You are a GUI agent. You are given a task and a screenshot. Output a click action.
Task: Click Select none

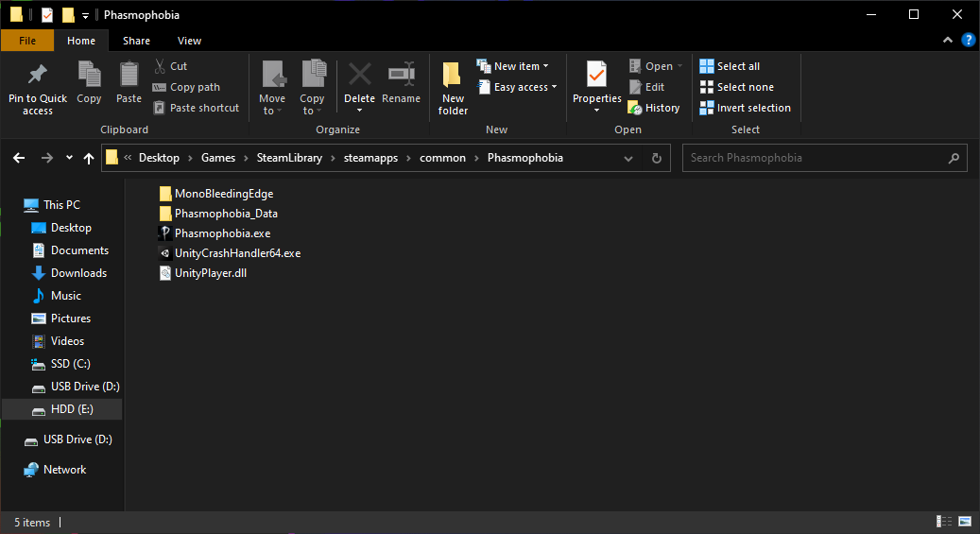click(x=737, y=87)
